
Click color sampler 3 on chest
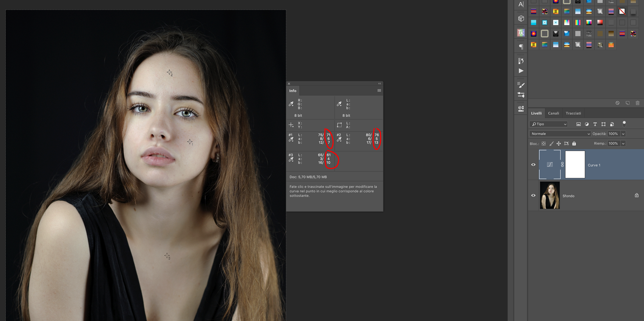click(x=167, y=256)
